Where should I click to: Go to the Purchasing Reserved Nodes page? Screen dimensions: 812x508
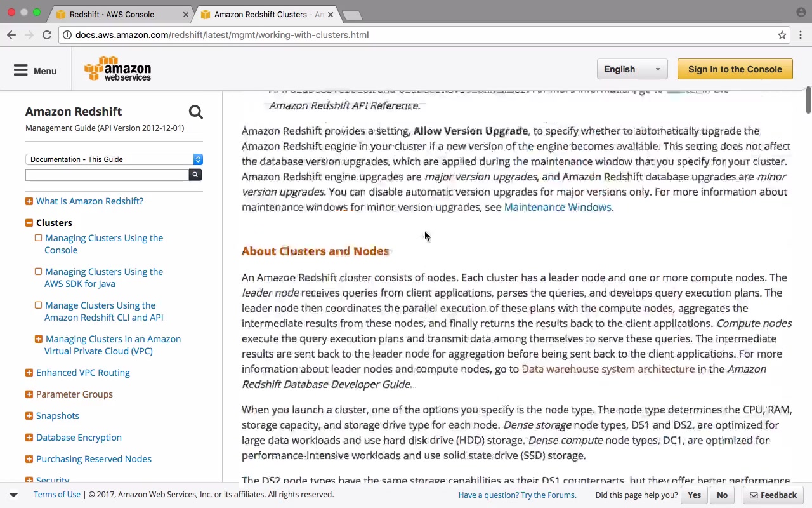tap(94, 459)
